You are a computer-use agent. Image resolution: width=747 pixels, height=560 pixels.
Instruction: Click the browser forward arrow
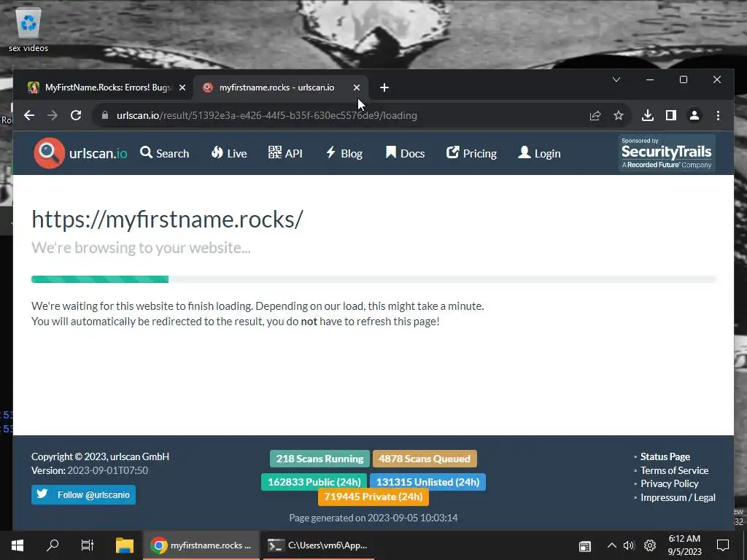[x=53, y=115]
